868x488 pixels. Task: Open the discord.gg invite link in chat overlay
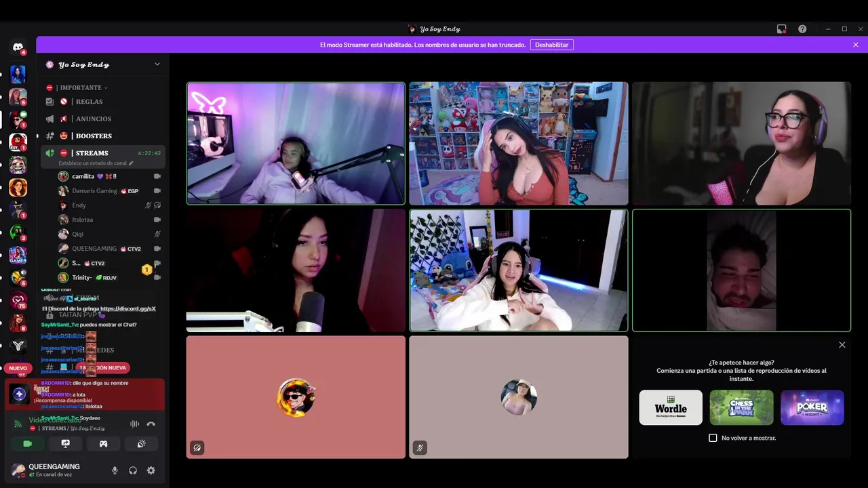[x=128, y=308]
